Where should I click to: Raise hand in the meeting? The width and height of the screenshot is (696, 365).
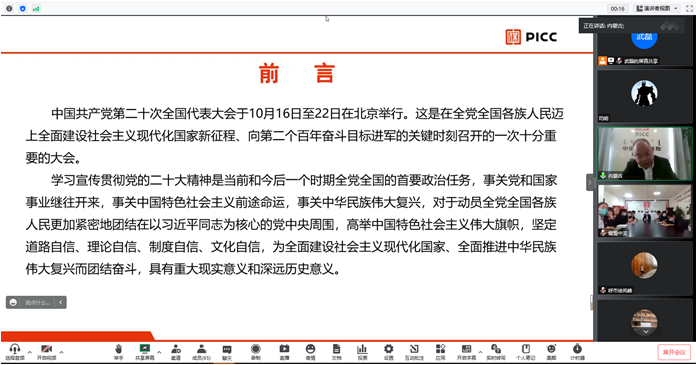(x=119, y=352)
